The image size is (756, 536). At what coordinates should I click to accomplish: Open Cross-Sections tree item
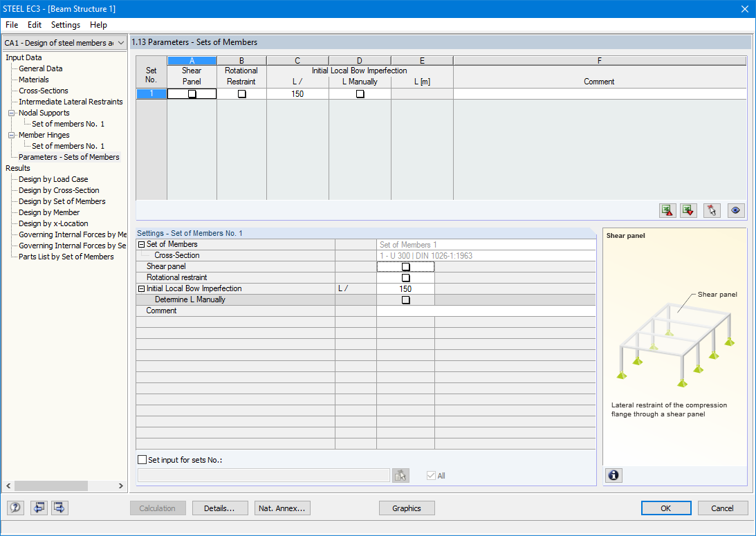point(44,91)
